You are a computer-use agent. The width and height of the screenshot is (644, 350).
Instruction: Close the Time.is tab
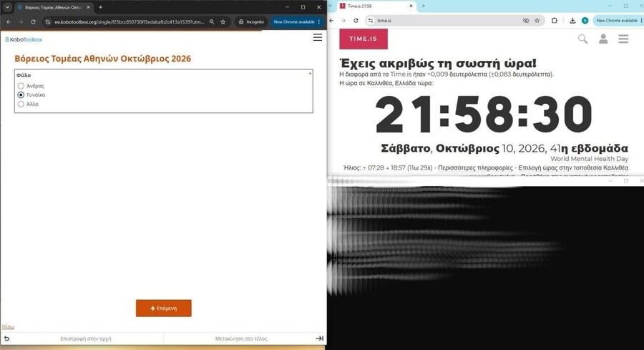(411, 6)
